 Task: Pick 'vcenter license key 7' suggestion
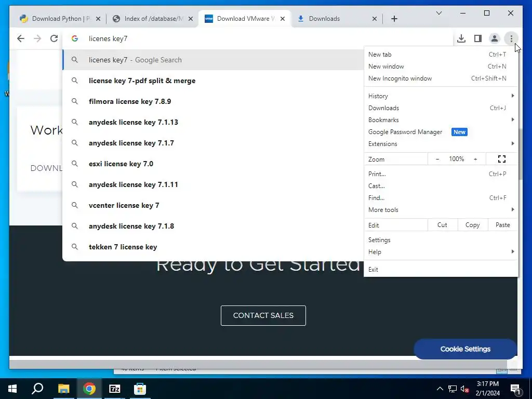point(213,205)
